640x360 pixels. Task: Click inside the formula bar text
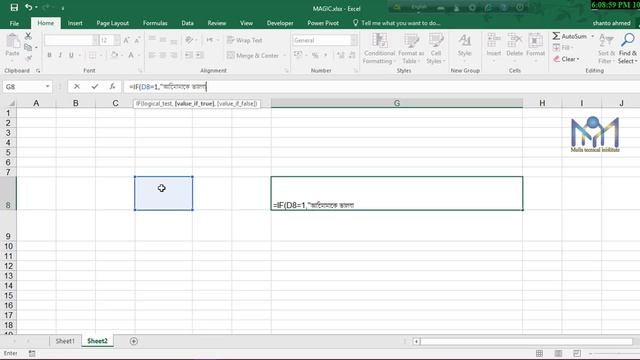(167, 87)
